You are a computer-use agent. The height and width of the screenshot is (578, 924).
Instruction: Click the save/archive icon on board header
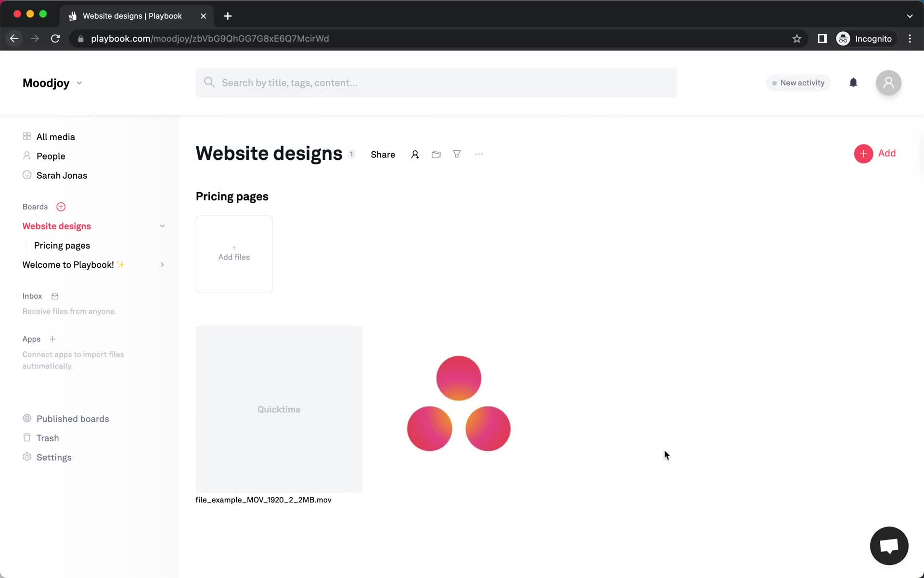[436, 155]
